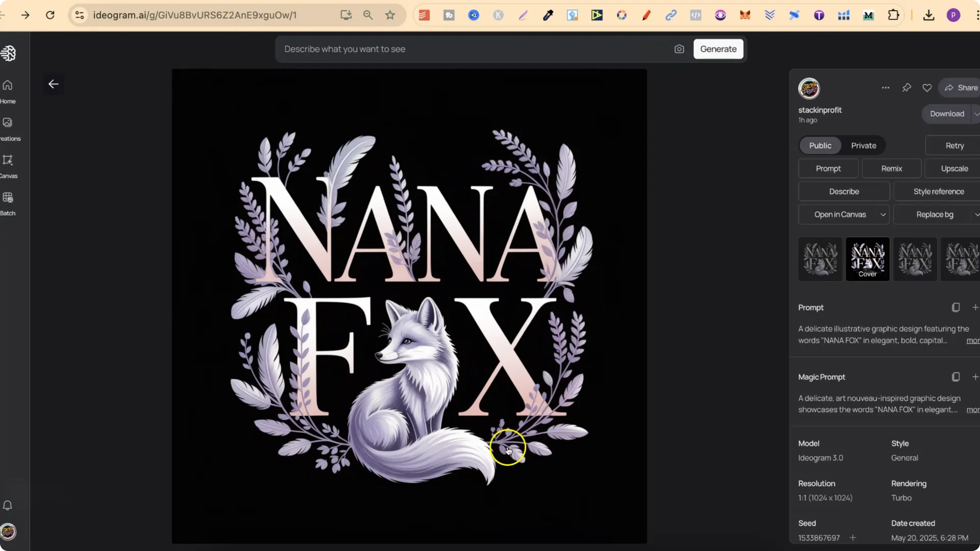The height and width of the screenshot is (551, 980).
Task: Open the Batch tool from the sidebar
Action: click(8, 202)
